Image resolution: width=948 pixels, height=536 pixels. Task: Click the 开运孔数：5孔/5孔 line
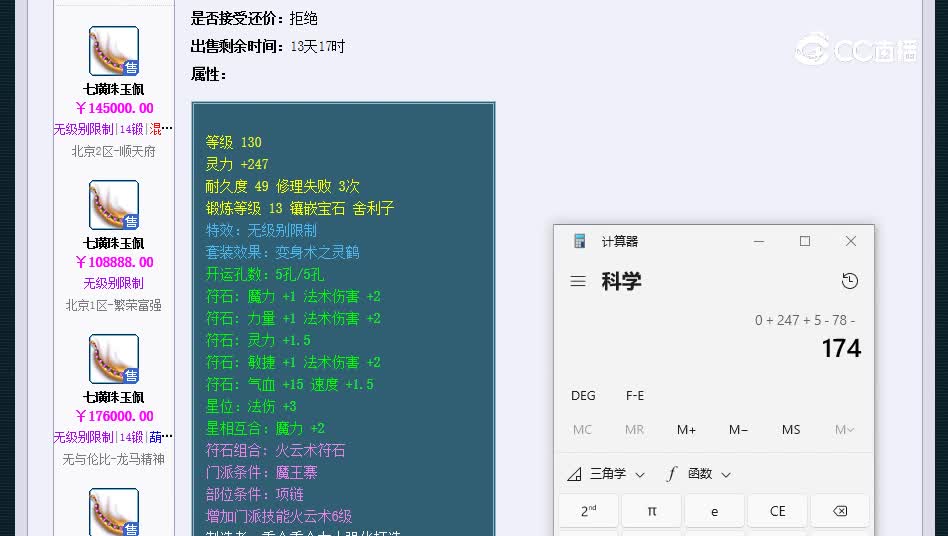click(x=264, y=274)
